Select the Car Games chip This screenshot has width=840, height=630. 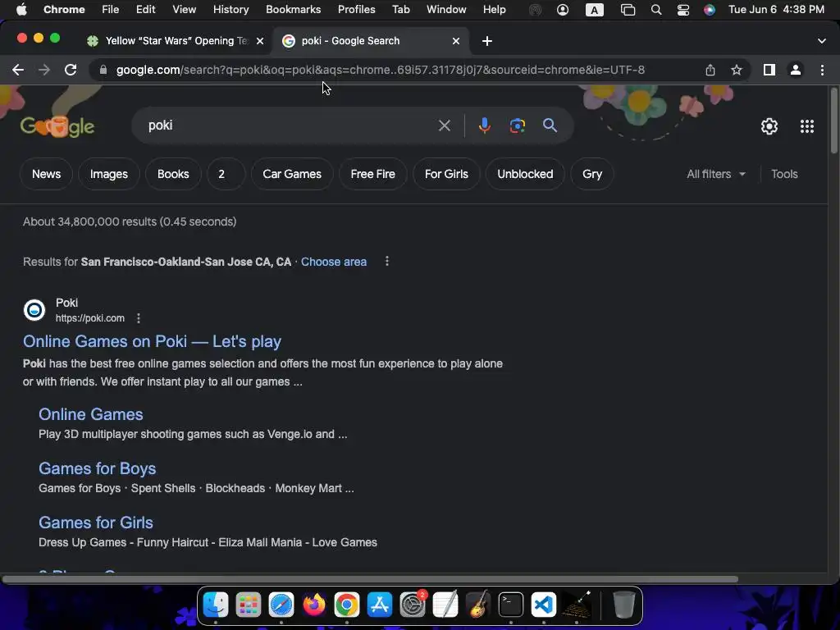click(292, 174)
